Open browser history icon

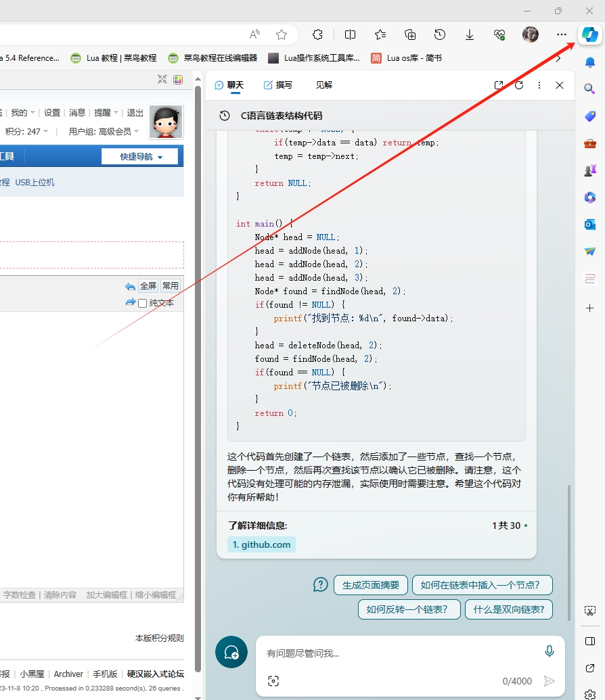(x=440, y=34)
